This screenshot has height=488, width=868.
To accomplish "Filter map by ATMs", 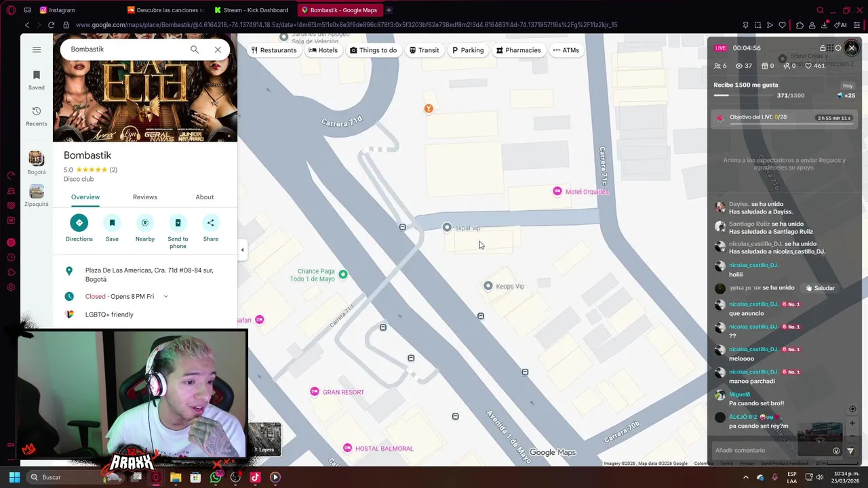I will [x=566, y=50].
